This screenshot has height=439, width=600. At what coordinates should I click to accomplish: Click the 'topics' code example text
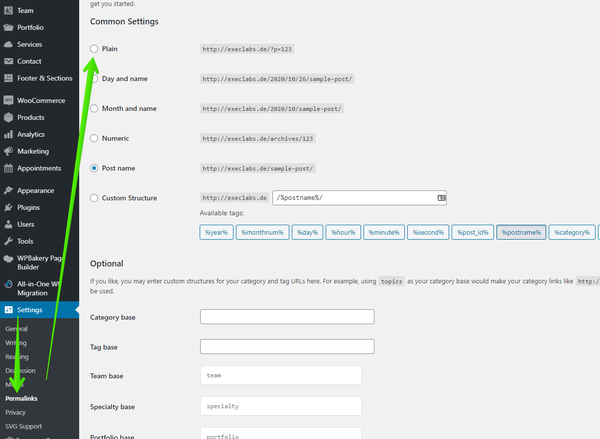coord(391,281)
